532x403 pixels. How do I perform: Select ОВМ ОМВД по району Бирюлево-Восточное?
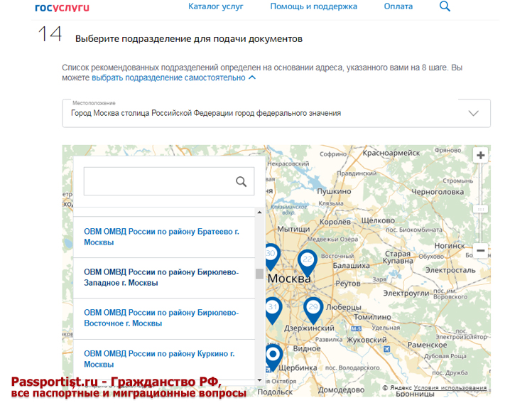[164, 318]
